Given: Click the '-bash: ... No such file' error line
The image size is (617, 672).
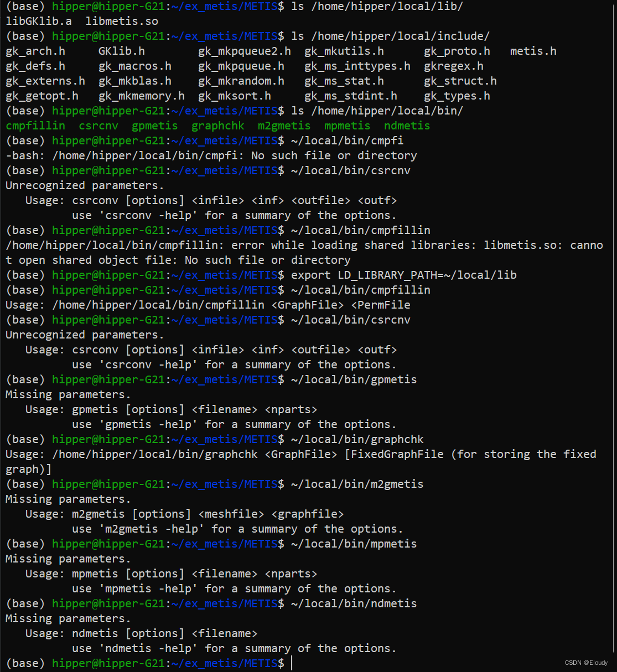Looking at the screenshot, I should [211, 155].
